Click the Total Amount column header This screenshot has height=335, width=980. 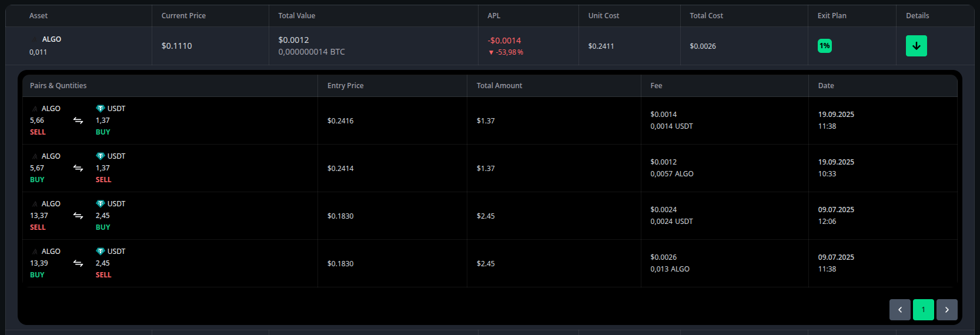pyautogui.click(x=499, y=86)
